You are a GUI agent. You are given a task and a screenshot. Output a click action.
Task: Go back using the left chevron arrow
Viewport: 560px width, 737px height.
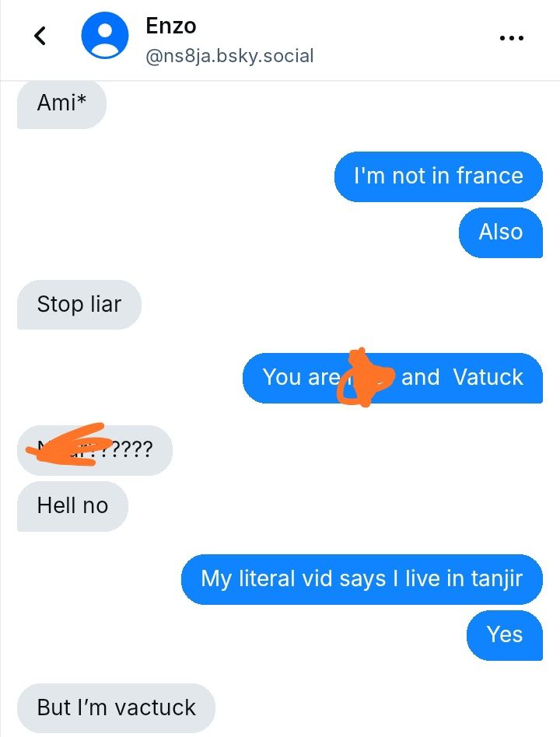coord(40,36)
